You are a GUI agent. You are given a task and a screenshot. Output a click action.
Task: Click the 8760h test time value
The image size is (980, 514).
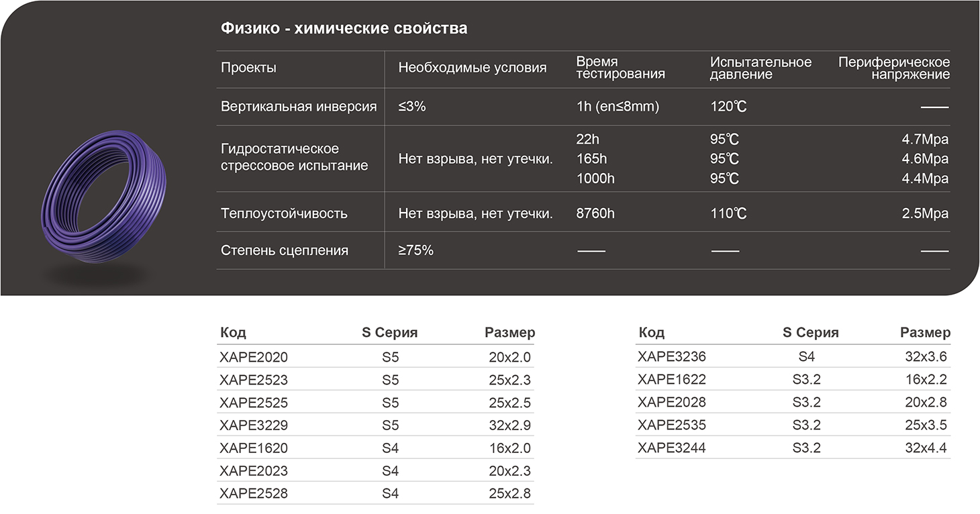tap(595, 213)
